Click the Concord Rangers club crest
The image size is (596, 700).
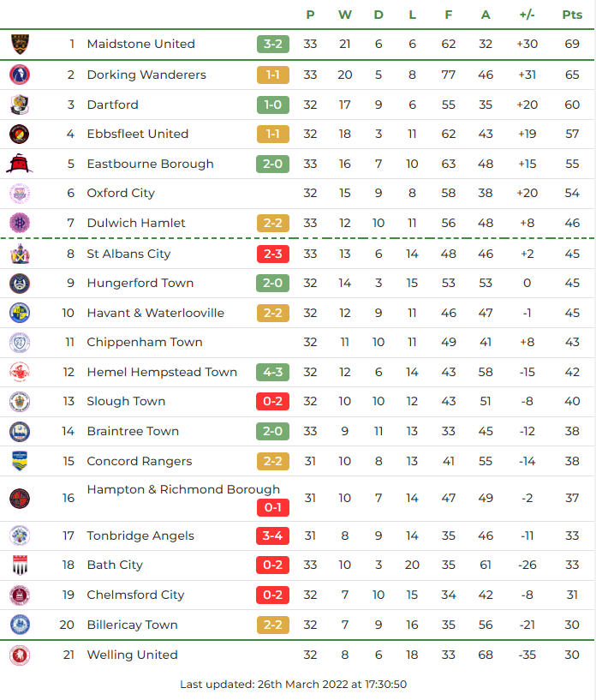[x=20, y=461]
